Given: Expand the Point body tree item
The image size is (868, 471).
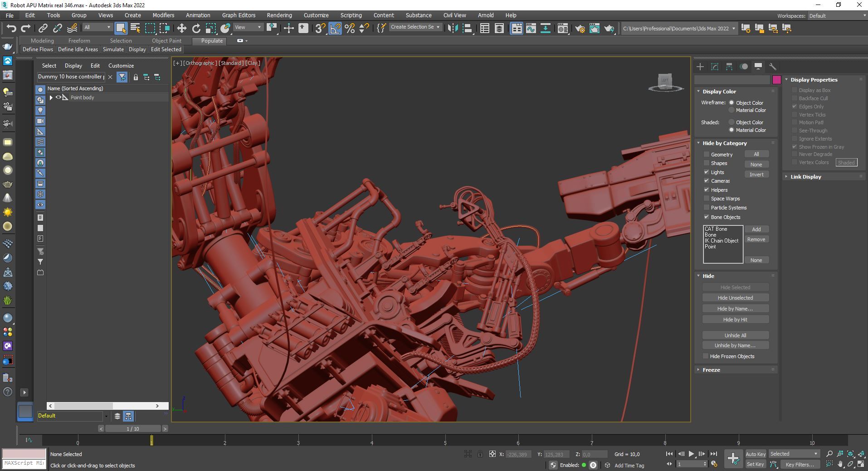Looking at the screenshot, I should (51, 97).
